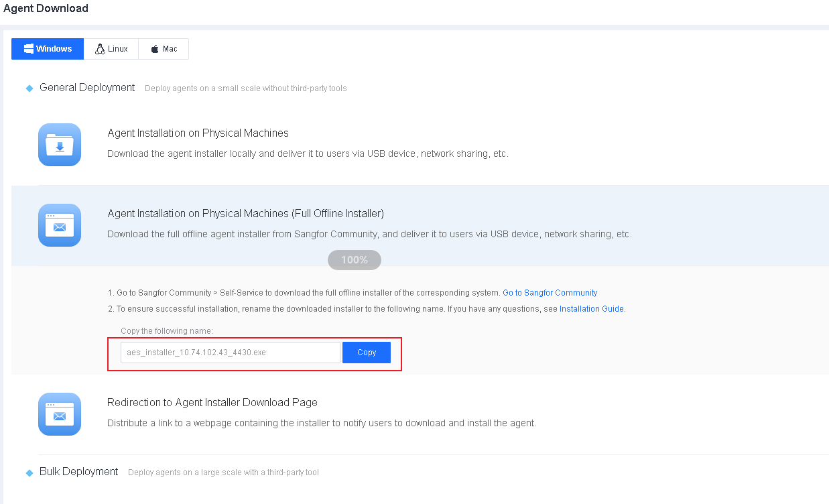The image size is (829, 504).
Task: Click the Bulk Deployment section heading
Action: pyautogui.click(x=78, y=471)
